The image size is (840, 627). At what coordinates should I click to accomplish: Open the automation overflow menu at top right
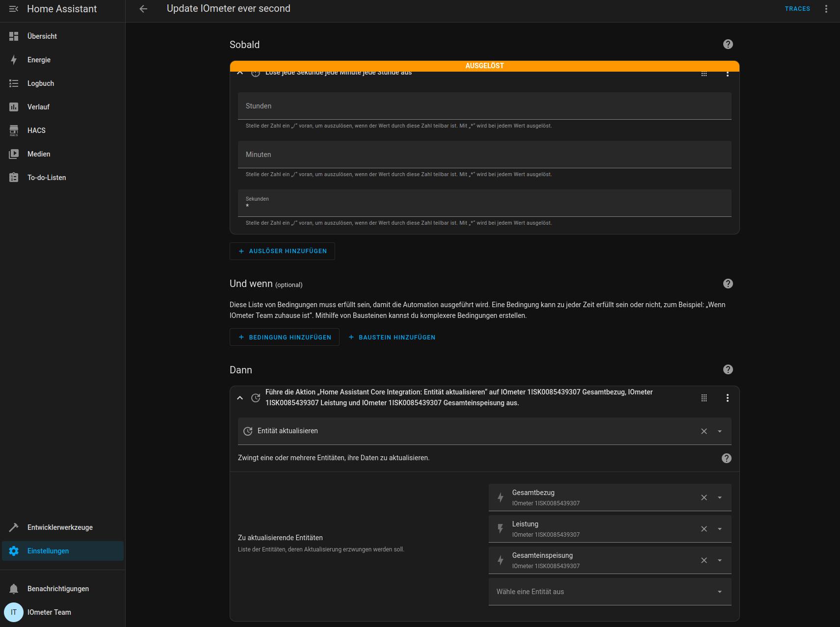pos(826,9)
